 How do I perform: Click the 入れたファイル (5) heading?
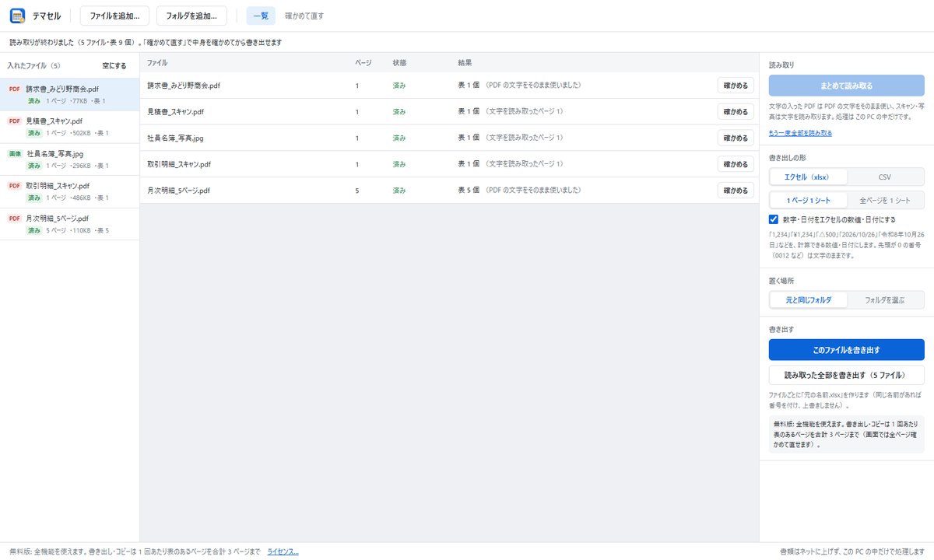coord(34,66)
